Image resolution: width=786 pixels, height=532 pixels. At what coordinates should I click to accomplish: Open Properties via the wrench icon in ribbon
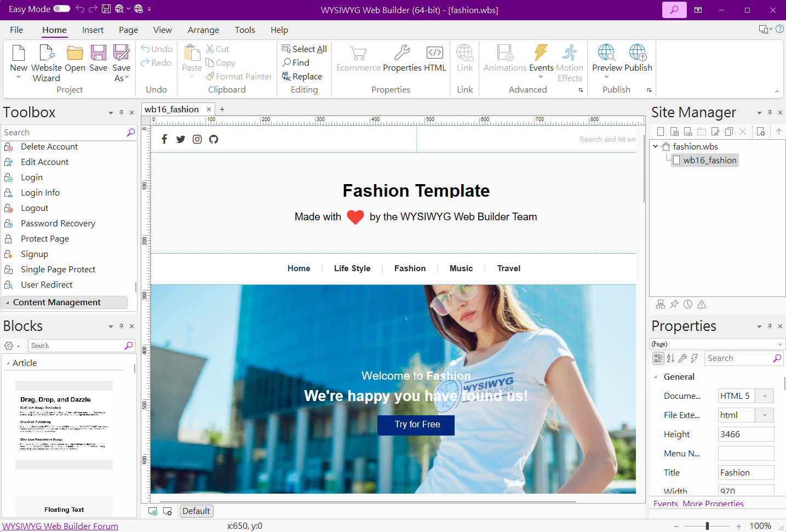click(402, 53)
